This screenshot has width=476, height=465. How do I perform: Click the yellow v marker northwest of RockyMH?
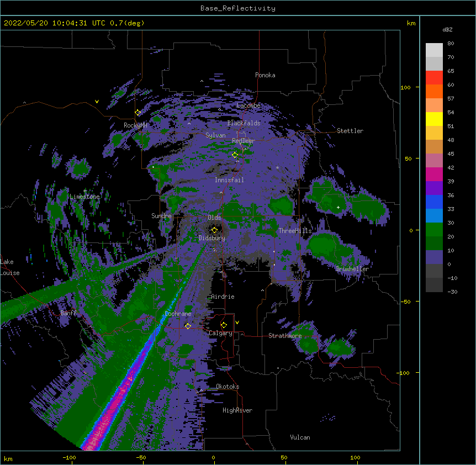(97, 102)
